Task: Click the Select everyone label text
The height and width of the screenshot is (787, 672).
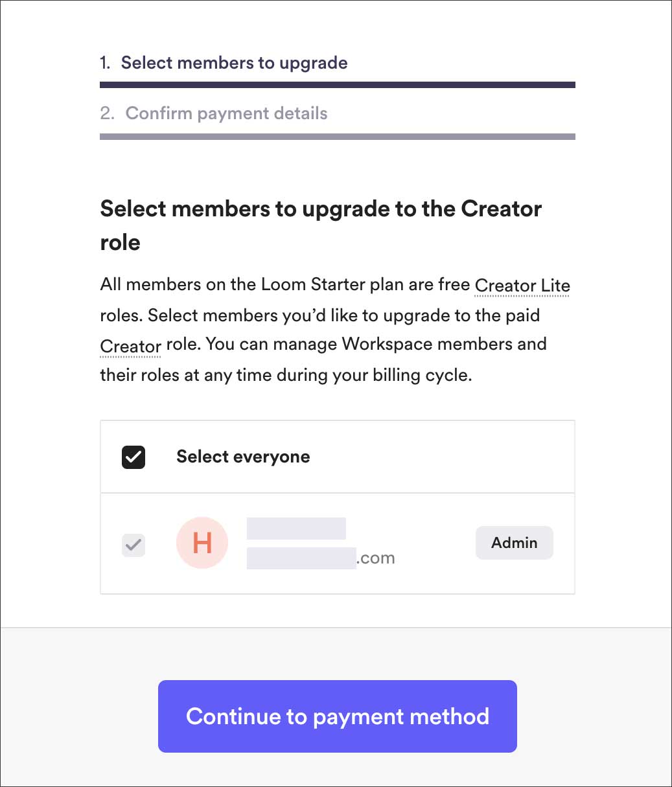Action: point(243,457)
